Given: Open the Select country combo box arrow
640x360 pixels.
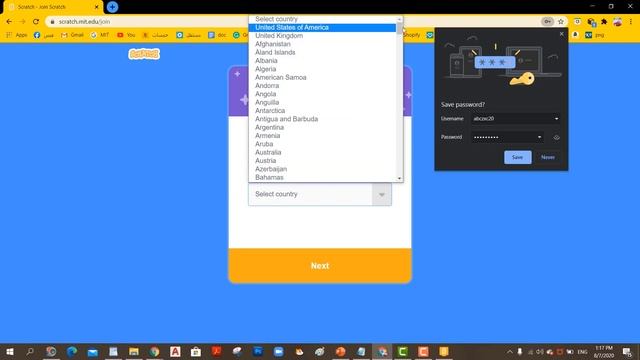Looking at the screenshot, I should 382,194.
